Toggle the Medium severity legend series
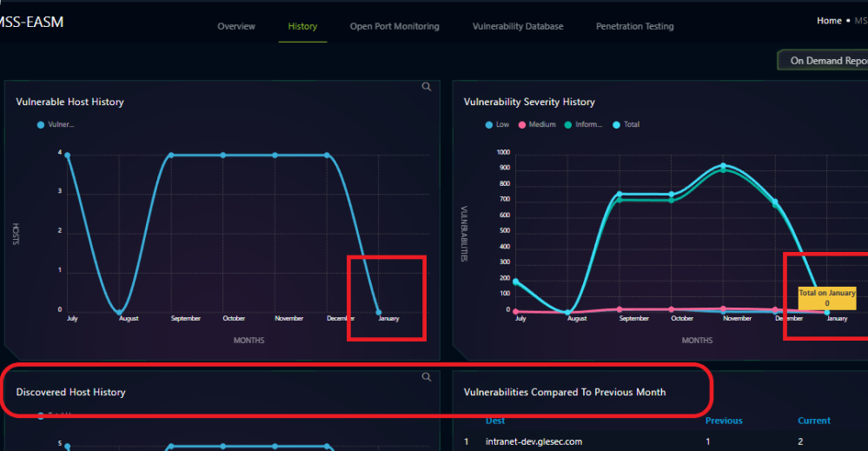 click(537, 124)
